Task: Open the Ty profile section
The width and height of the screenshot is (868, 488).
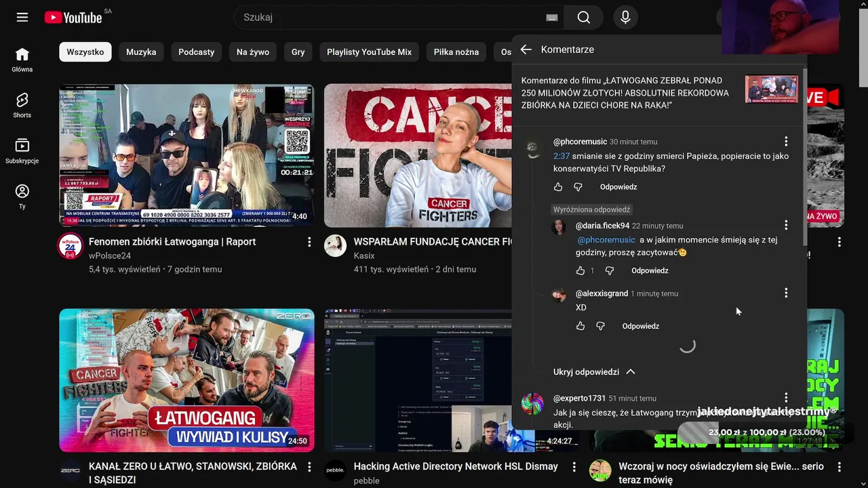Action: pos(22,197)
